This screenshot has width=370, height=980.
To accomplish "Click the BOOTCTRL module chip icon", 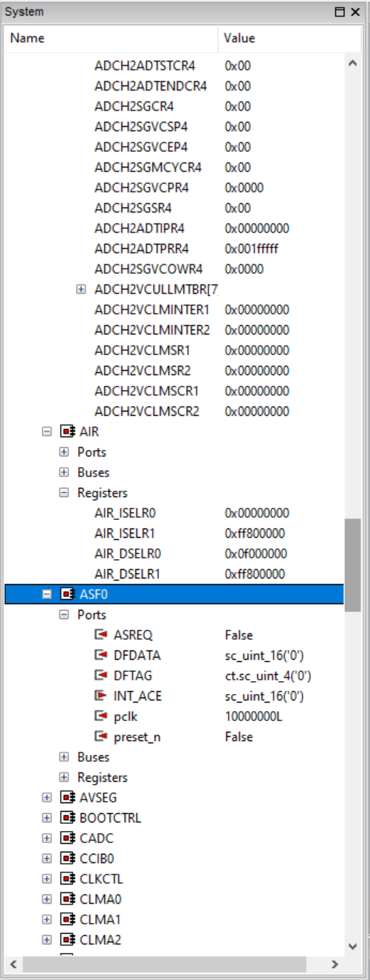I will point(68,817).
